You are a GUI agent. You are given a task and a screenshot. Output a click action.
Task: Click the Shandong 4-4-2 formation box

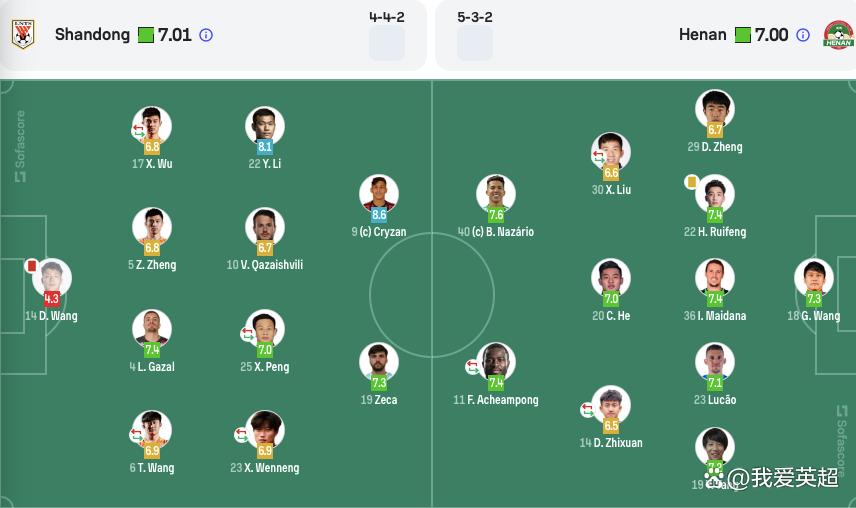tap(387, 44)
